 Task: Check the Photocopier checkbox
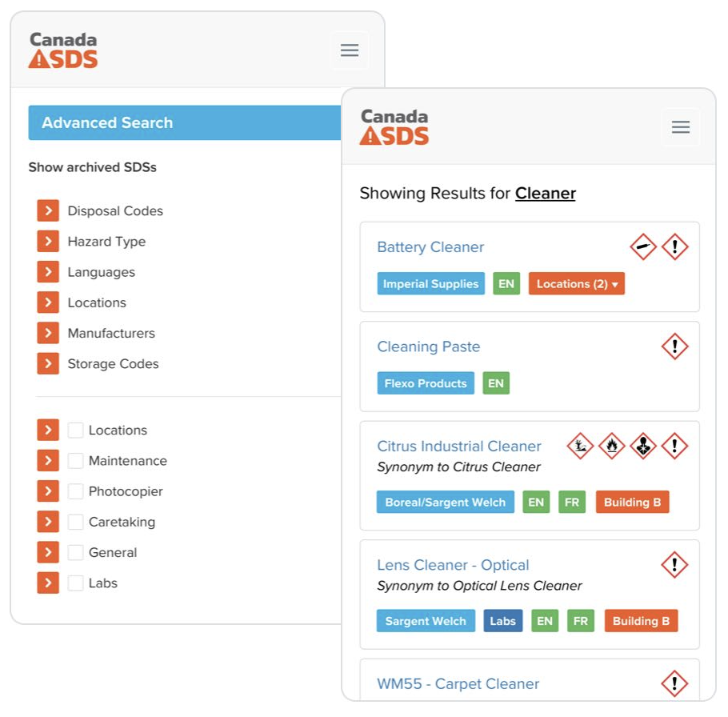coord(75,491)
